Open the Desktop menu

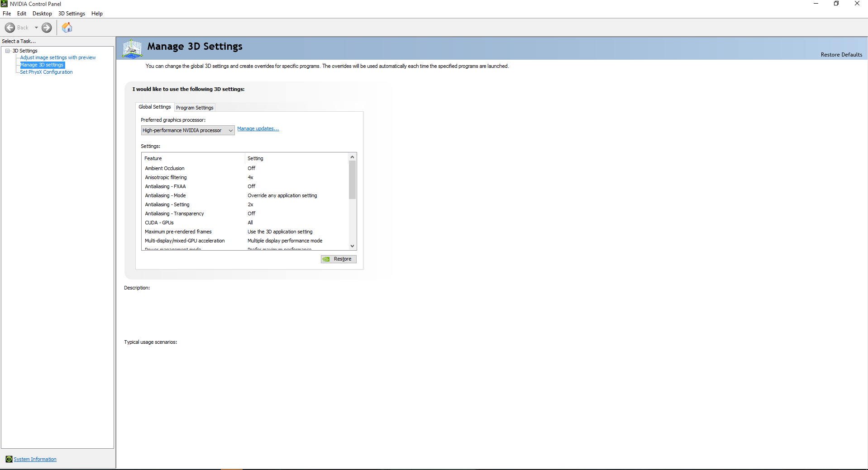[x=42, y=14]
